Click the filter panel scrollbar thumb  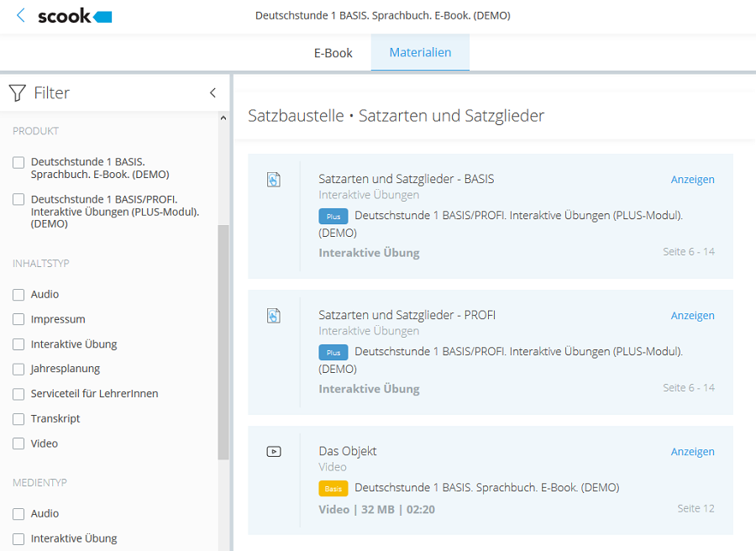pos(223,342)
